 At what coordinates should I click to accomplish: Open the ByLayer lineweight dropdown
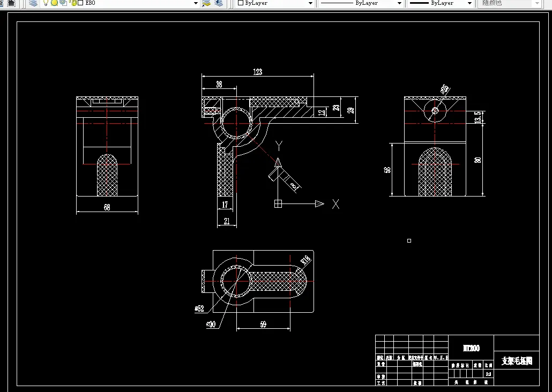coord(469,3)
